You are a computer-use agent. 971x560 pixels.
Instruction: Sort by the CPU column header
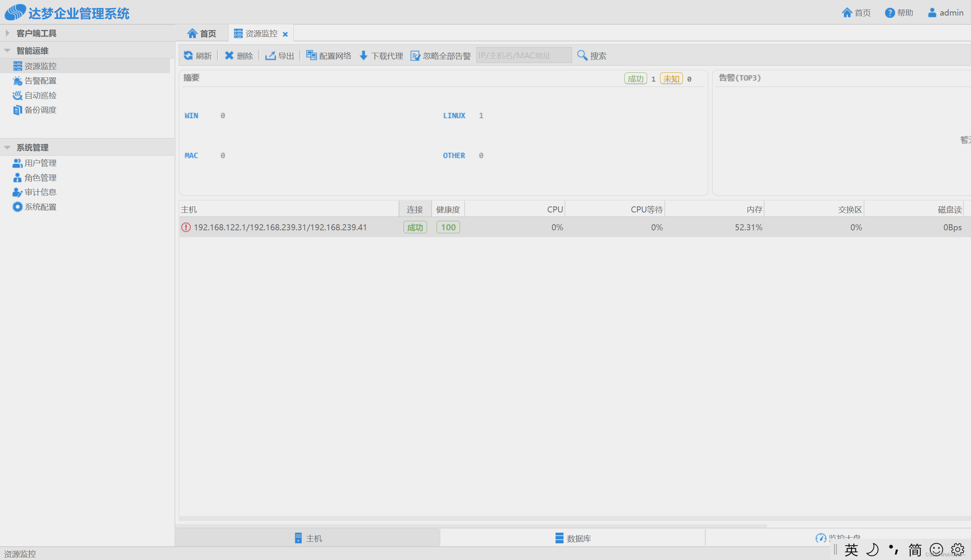coord(515,209)
